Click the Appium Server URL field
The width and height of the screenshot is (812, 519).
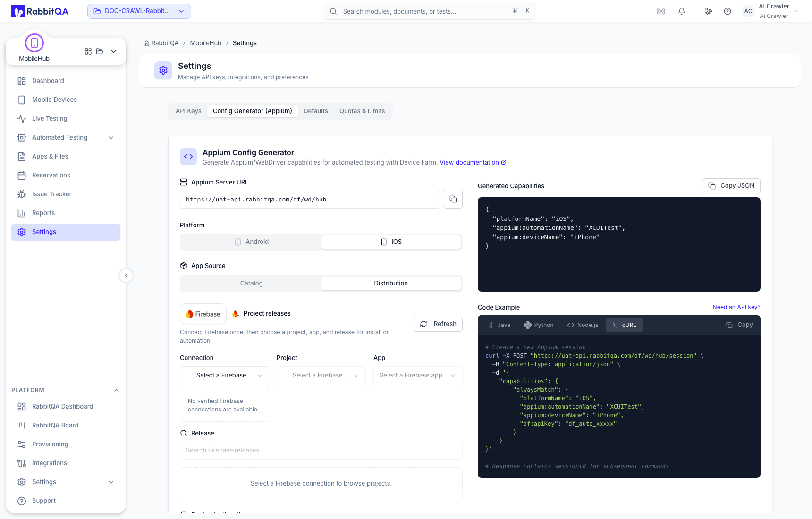coord(310,199)
